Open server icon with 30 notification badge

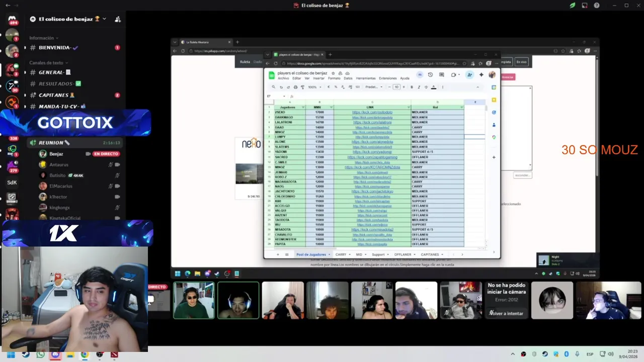[12, 86]
